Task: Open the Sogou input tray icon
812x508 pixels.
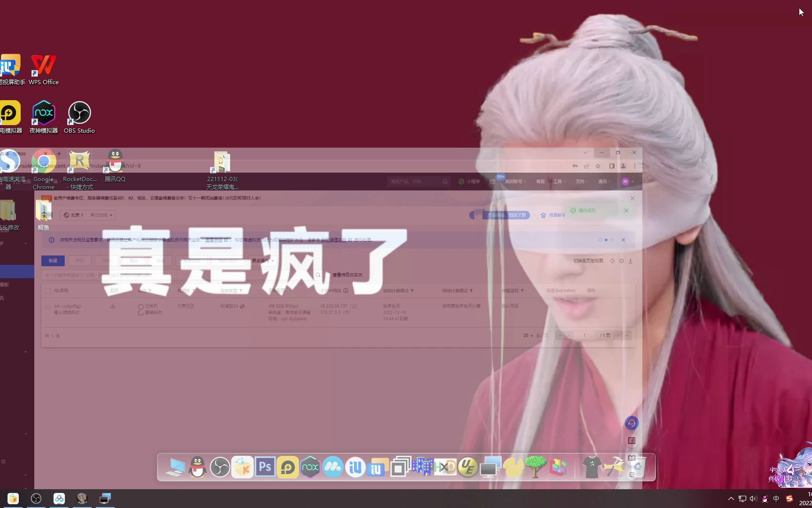Action: click(x=789, y=499)
